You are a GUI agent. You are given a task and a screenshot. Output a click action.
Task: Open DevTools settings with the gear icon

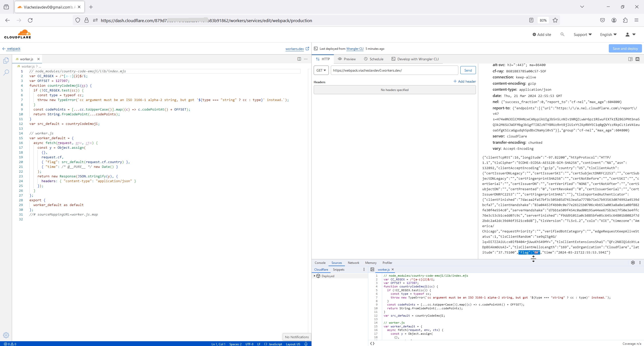pyautogui.click(x=633, y=263)
